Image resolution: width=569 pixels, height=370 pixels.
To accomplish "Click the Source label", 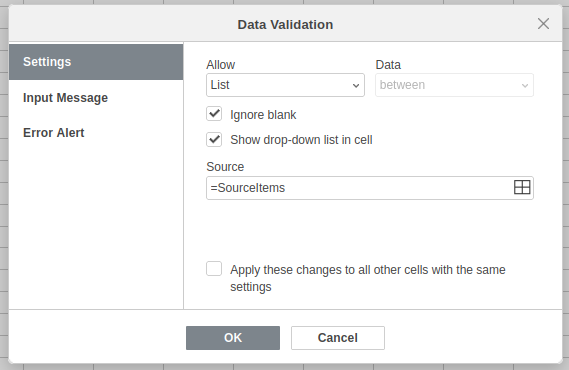I will (x=225, y=166).
